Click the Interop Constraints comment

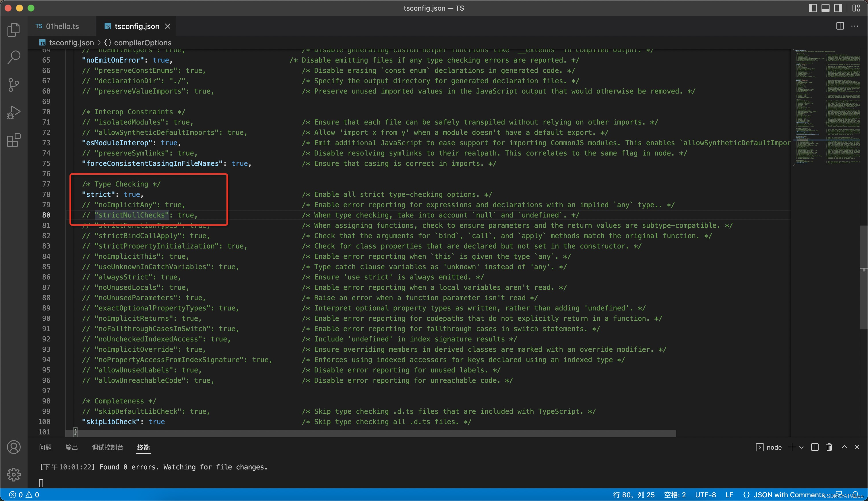(133, 112)
